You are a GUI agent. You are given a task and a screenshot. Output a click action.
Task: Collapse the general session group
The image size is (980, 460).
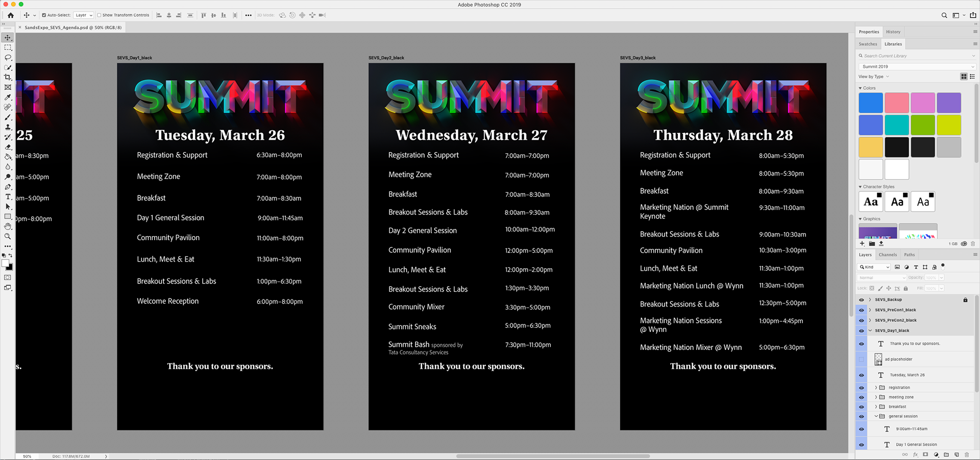[876, 416]
